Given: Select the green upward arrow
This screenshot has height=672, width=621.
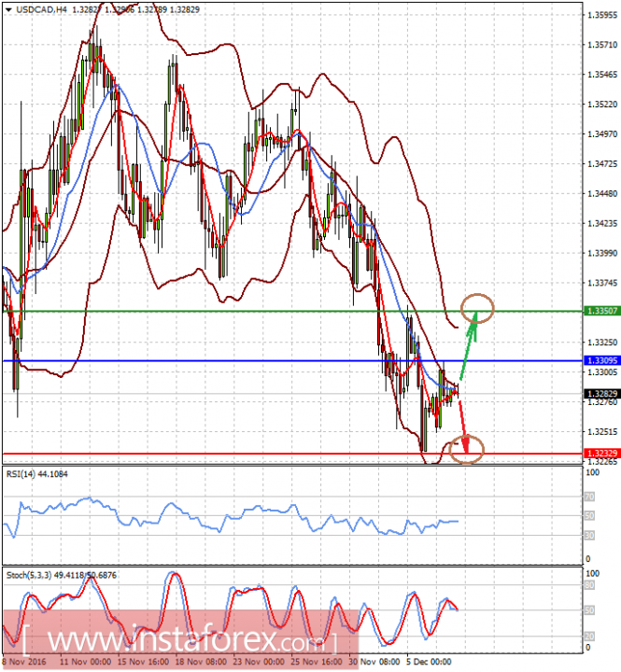Looking at the screenshot, I should (x=469, y=345).
